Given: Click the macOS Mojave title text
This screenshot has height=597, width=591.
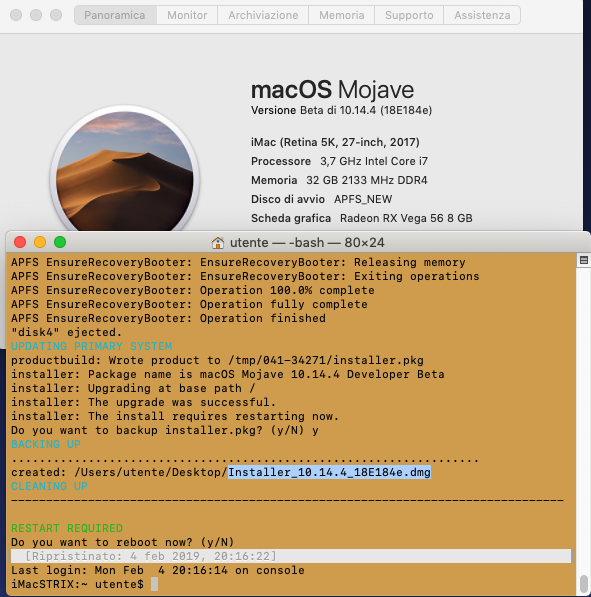Looking at the screenshot, I should pyautogui.click(x=332, y=90).
